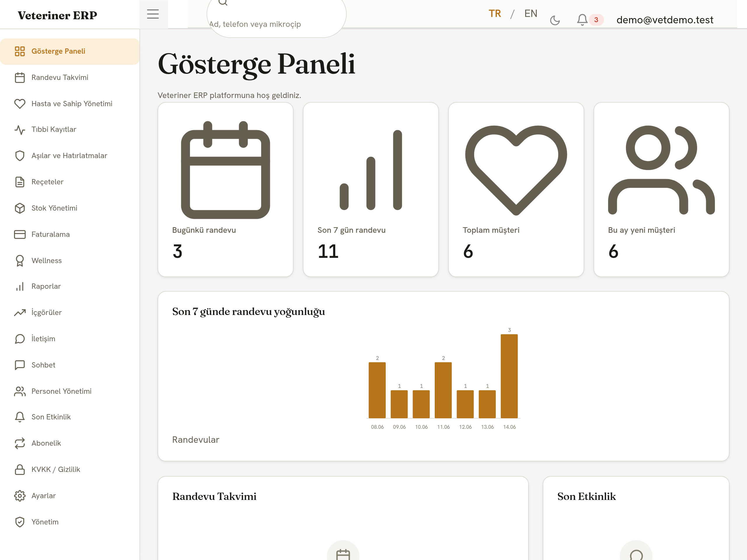Click the Toplam müşteri label
This screenshot has width=747, height=560.
[x=491, y=230]
